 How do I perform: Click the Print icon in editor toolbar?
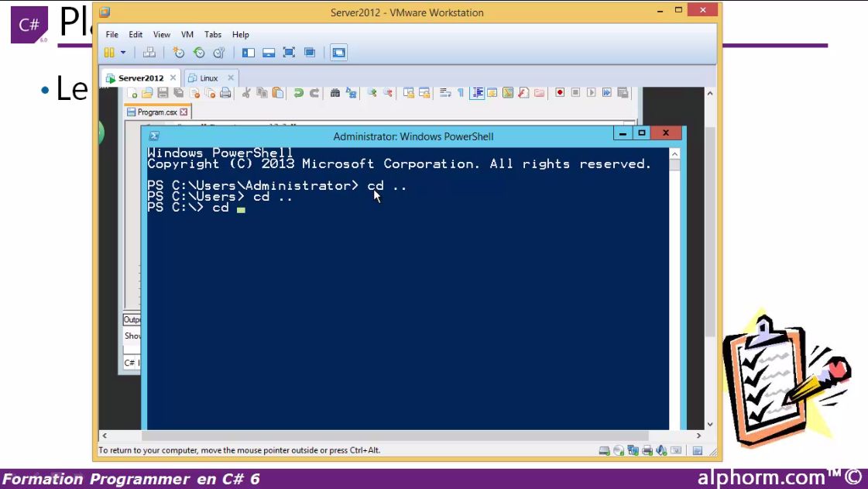coord(225,93)
